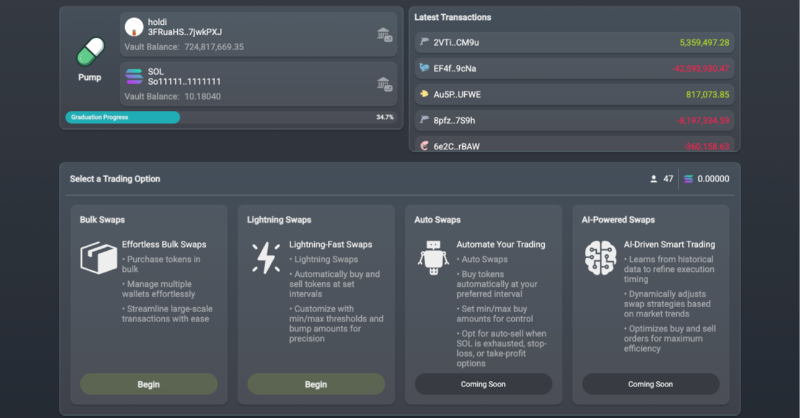Click the 5,359,497.28 transaction amount

[704, 42]
